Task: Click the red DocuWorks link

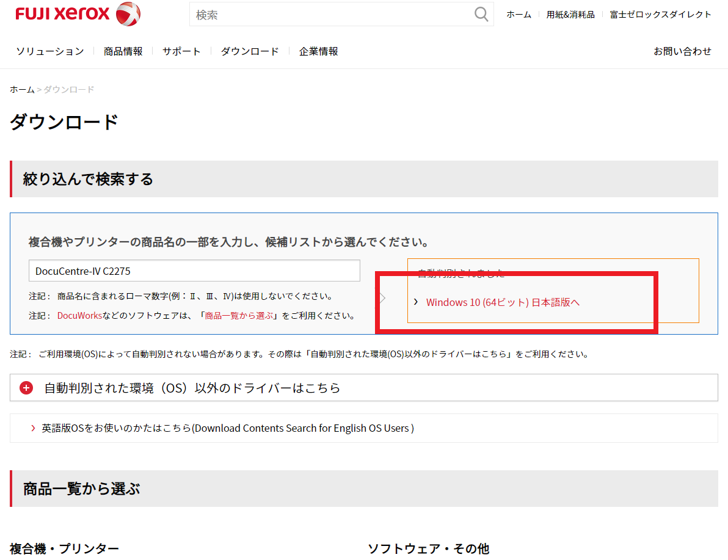Action: pos(79,316)
